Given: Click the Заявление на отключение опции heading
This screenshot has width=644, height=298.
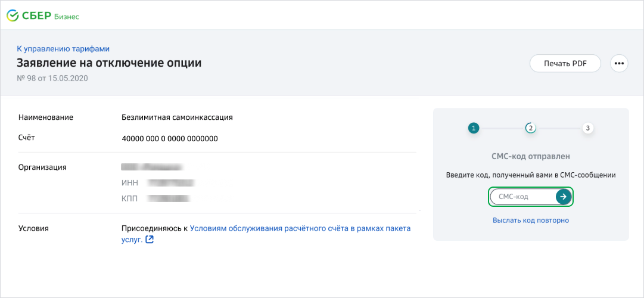Looking at the screenshot, I should pos(109,63).
